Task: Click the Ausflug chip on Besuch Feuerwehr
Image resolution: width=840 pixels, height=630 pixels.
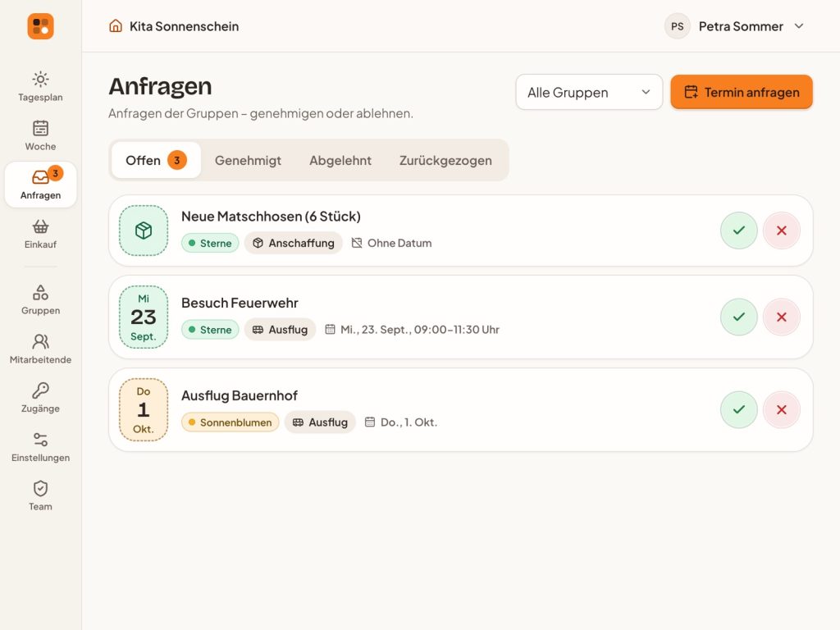Action: click(x=281, y=330)
